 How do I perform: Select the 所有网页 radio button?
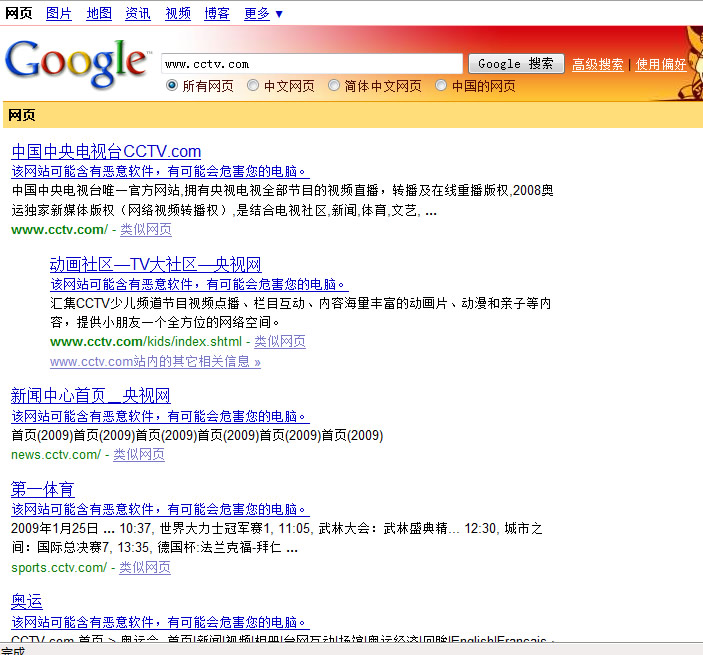click(x=172, y=86)
